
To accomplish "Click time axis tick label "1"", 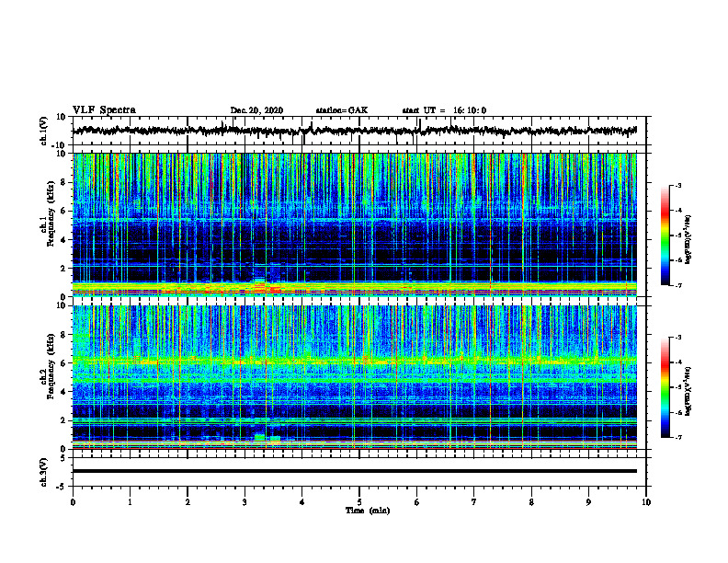I will click(x=130, y=502).
